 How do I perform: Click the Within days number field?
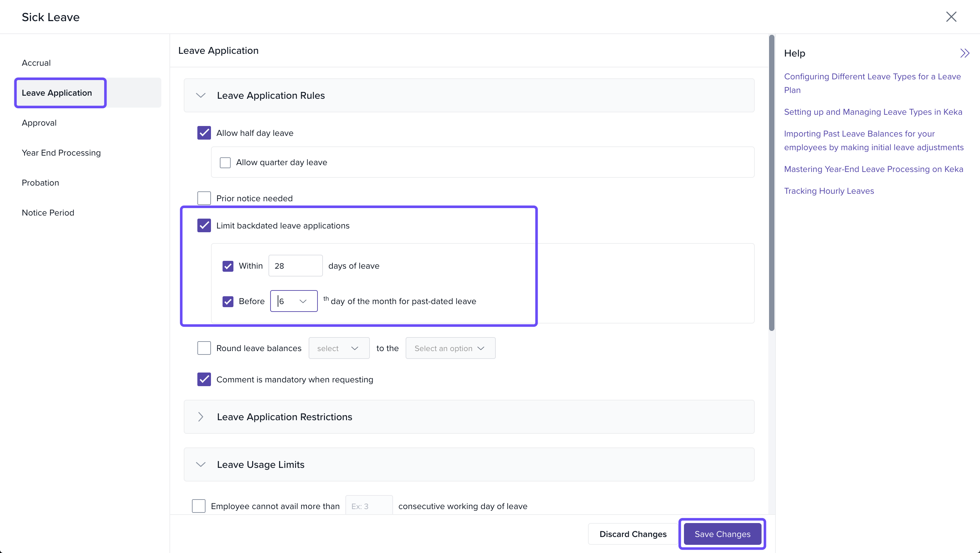(x=295, y=266)
